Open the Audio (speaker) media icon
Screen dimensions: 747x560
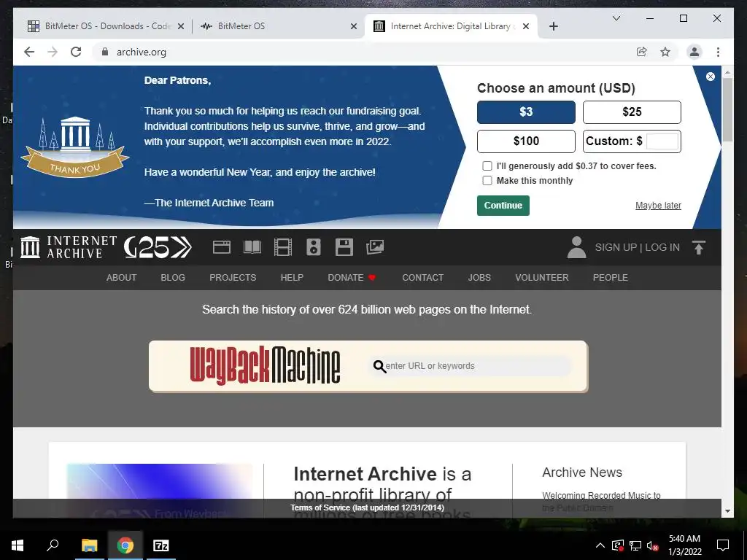click(314, 247)
